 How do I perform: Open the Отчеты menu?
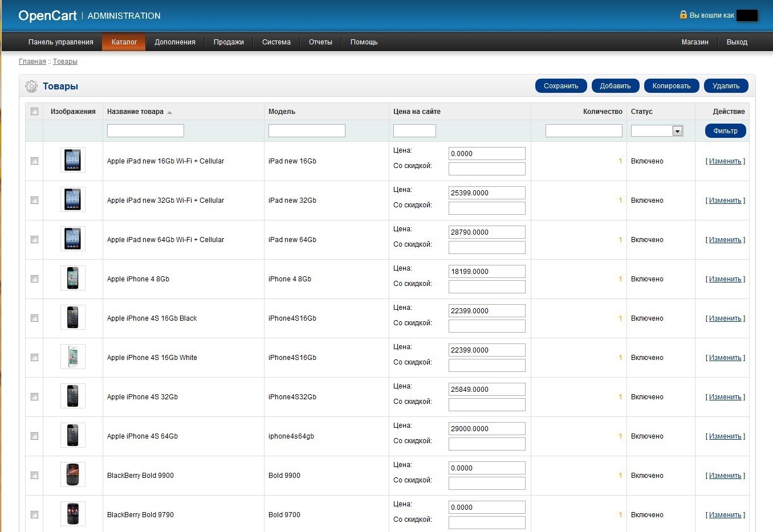click(x=320, y=42)
